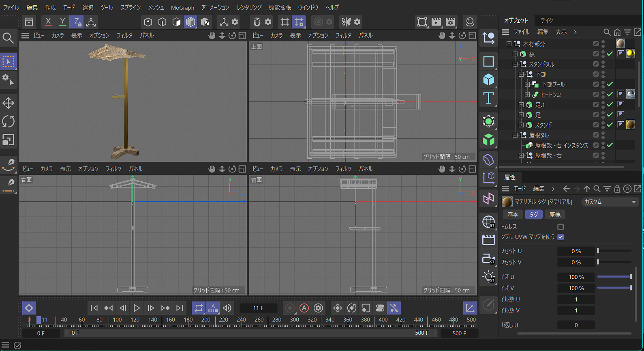Collapse the スタンドヌル tree group
The width and height of the screenshot is (644, 351).
[x=515, y=64]
